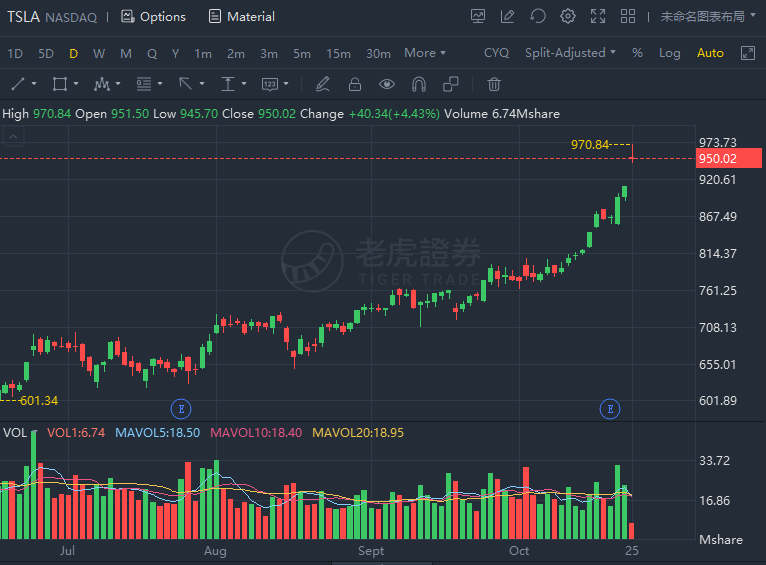Toggle magnet snap mode

tap(419, 84)
